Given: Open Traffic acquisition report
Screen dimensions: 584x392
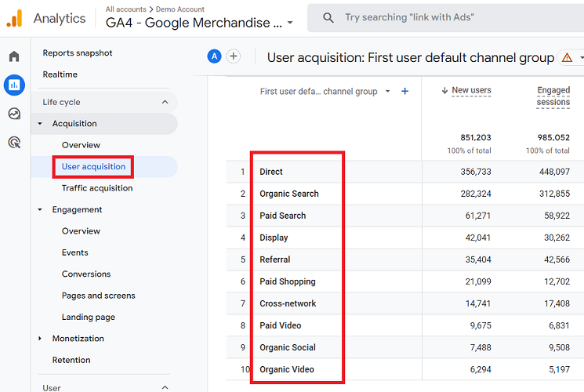Looking at the screenshot, I should point(97,188).
